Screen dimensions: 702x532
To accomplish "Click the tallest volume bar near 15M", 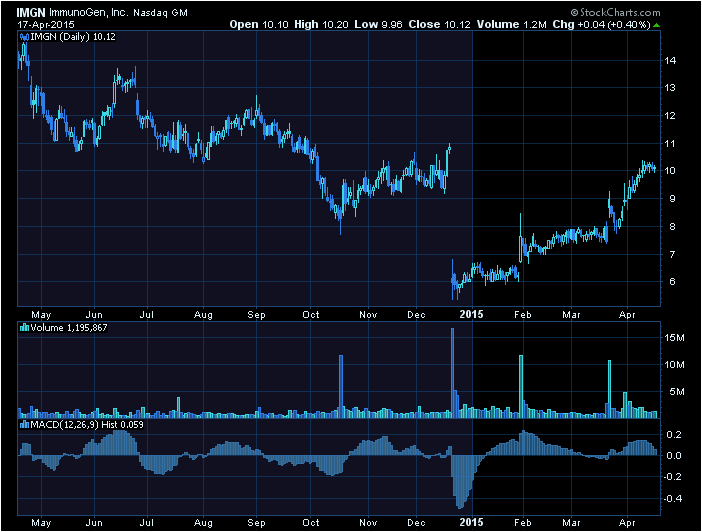I will [453, 373].
